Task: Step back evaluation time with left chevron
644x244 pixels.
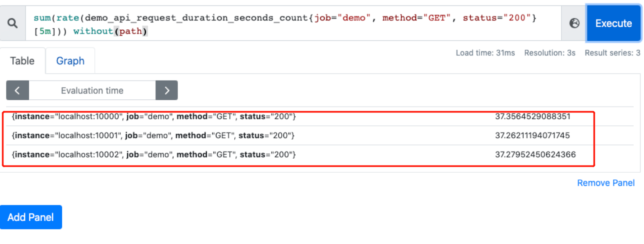Action: pyautogui.click(x=17, y=90)
